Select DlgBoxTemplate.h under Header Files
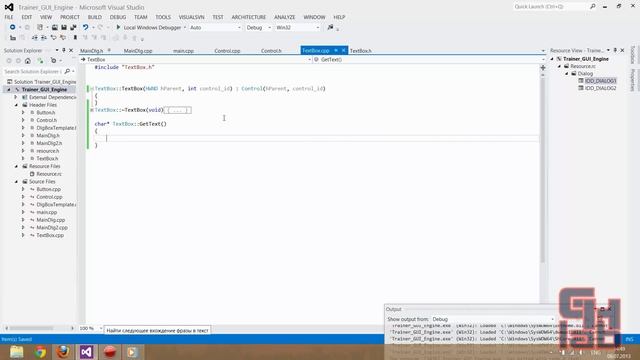640x360 pixels. (x=56, y=128)
